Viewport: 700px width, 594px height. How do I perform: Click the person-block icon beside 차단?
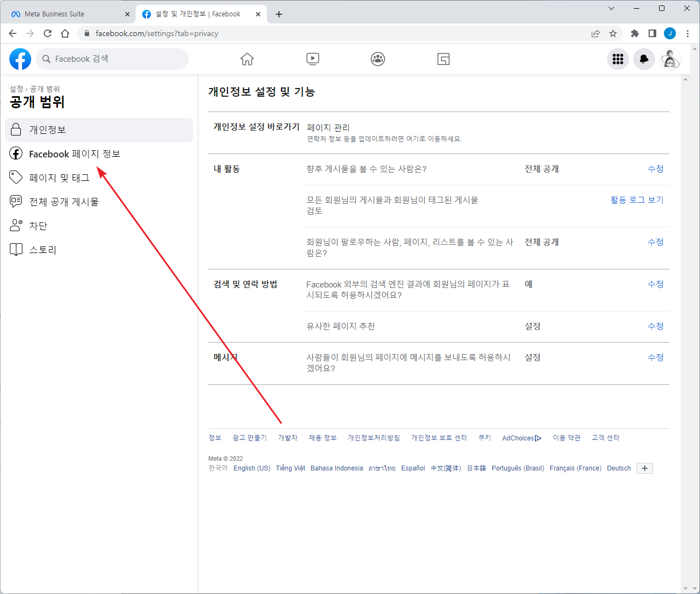click(16, 226)
